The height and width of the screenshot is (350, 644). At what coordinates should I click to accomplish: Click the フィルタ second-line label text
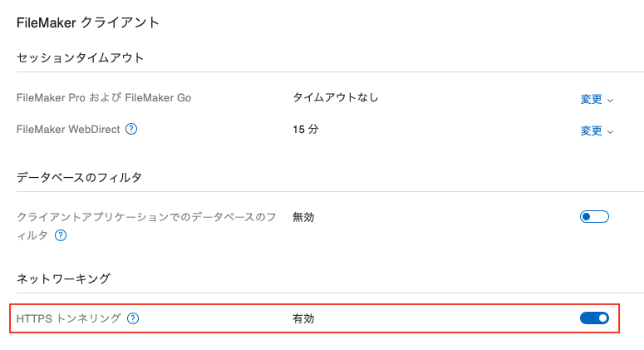(x=32, y=235)
